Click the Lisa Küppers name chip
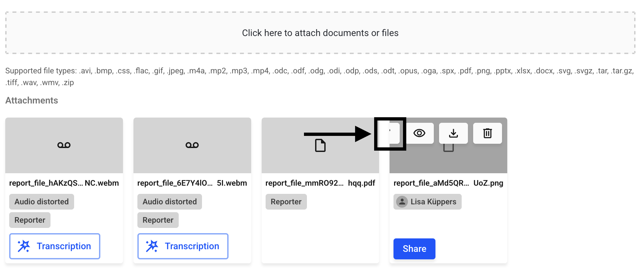Viewport: 644px width, 279px height. [433, 202]
